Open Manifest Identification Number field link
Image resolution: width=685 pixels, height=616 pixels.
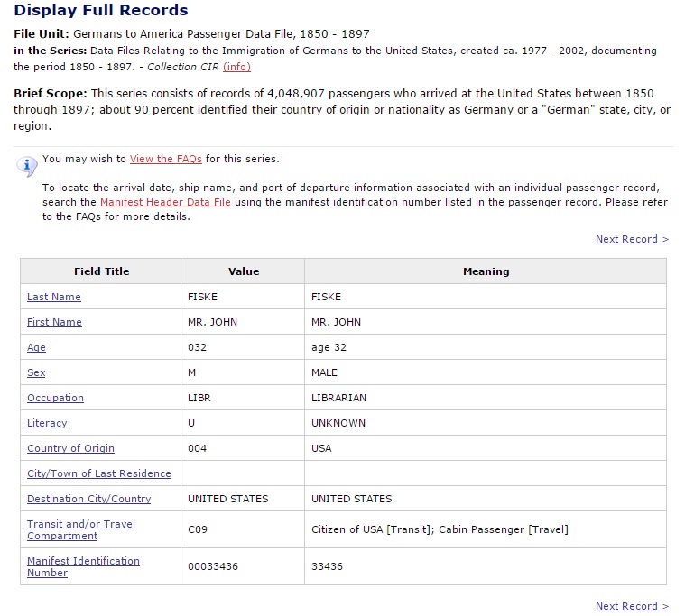click(83, 566)
